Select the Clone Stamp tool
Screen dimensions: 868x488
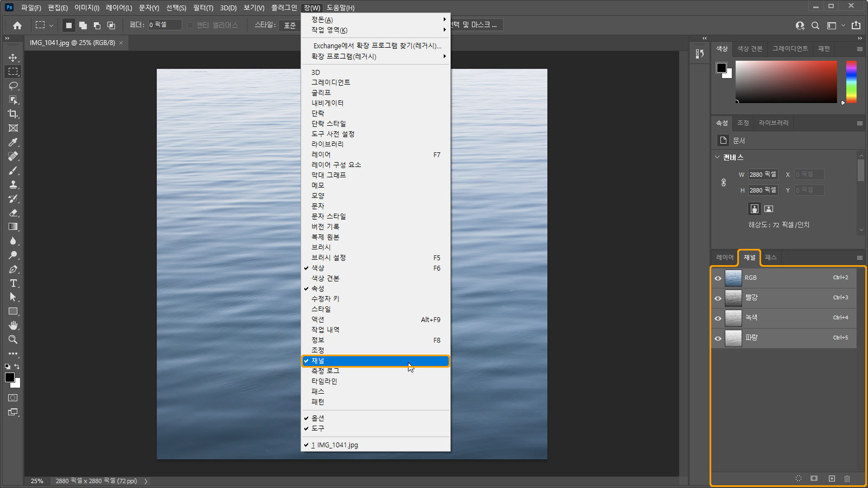pyautogui.click(x=13, y=184)
